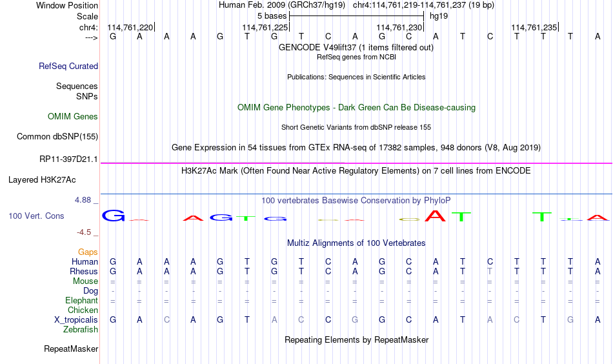Click the 114,761,230 position marker
This screenshot has width=613, height=364.
coord(400,27)
